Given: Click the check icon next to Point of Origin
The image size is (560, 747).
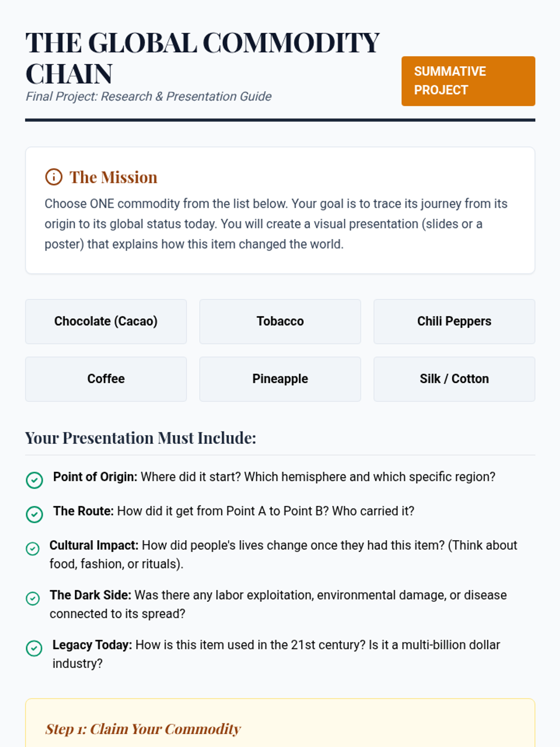Looking at the screenshot, I should point(34,480).
